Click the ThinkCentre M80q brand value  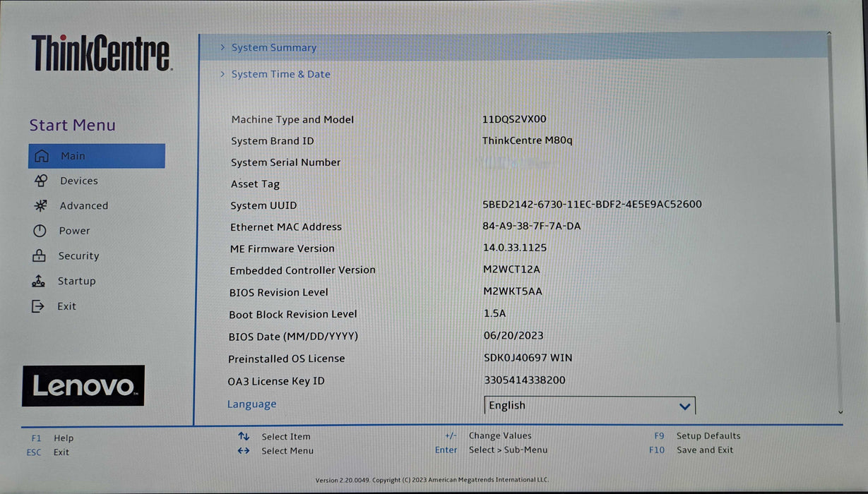pyautogui.click(x=528, y=140)
